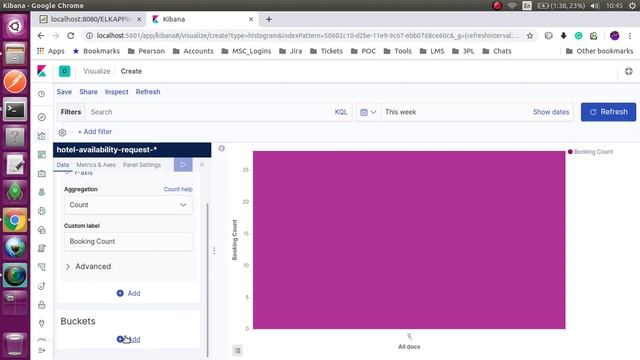Toggle chart legend list icon

point(238,350)
